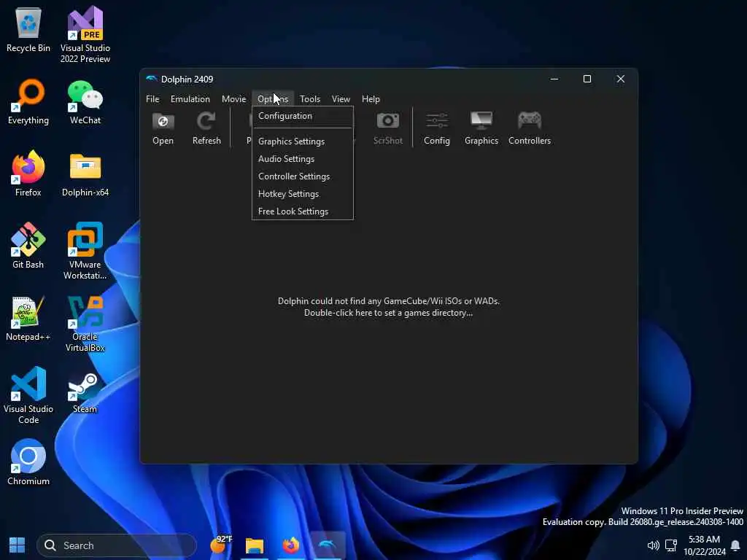Maximize the Dolphin window
Viewport: 747px width, 560px height.
(x=587, y=79)
